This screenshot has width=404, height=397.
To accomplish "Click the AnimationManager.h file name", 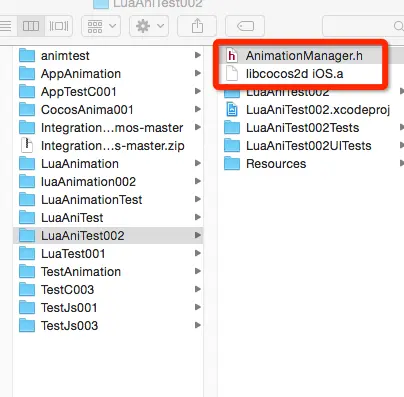I will (x=304, y=56).
